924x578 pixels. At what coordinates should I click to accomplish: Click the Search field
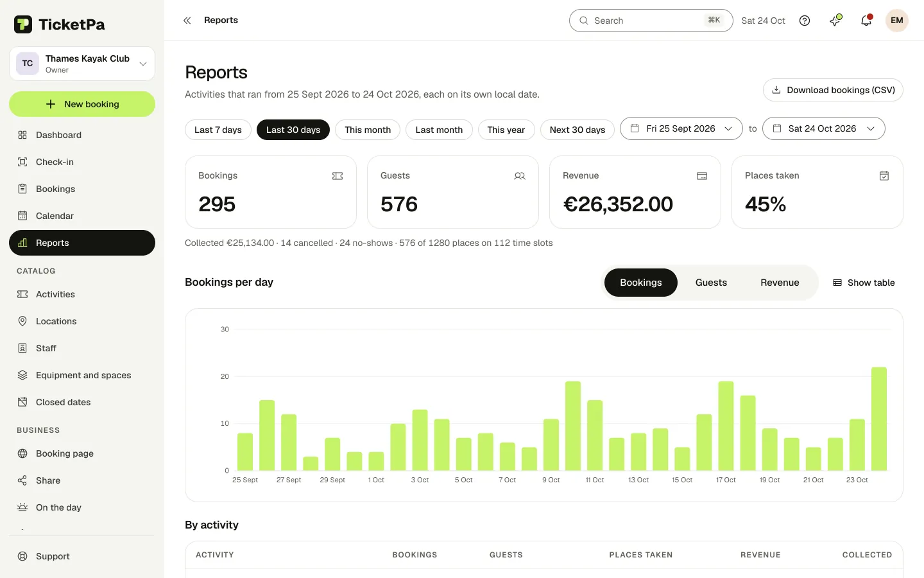point(651,21)
